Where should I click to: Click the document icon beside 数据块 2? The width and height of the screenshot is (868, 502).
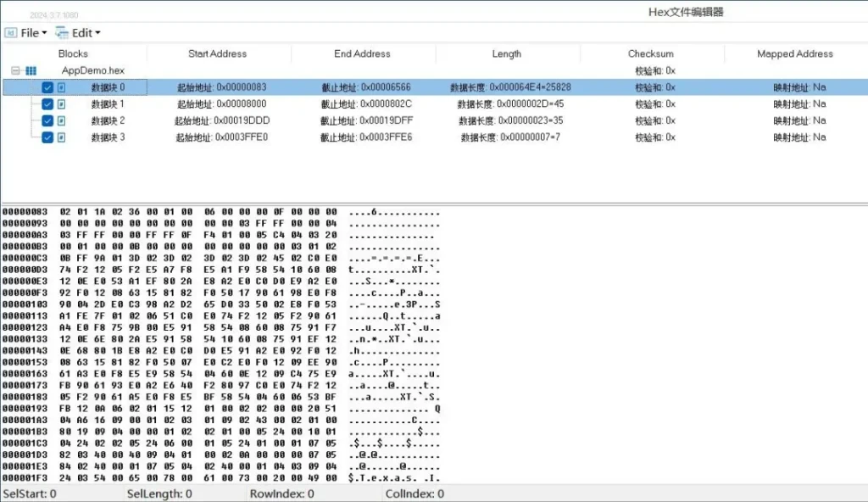coord(61,121)
